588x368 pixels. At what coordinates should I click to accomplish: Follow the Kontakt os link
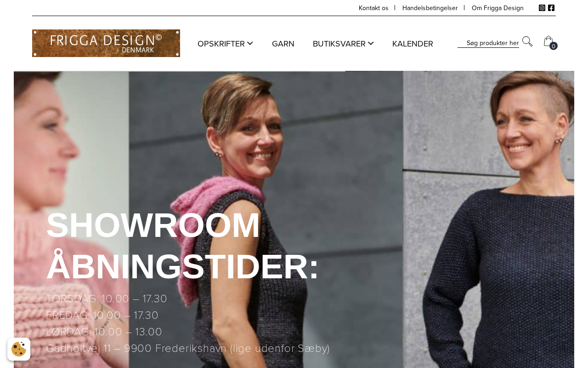point(373,8)
